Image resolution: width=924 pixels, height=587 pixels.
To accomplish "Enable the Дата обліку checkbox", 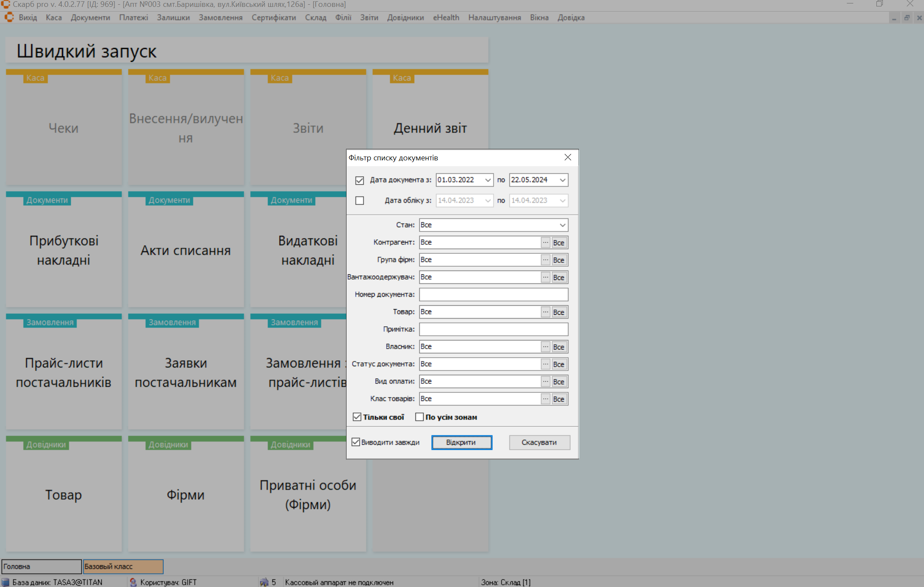I will 359,201.
